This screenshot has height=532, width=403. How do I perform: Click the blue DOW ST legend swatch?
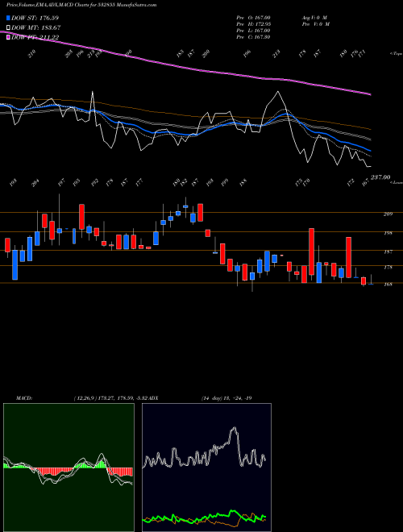(x=8, y=18)
